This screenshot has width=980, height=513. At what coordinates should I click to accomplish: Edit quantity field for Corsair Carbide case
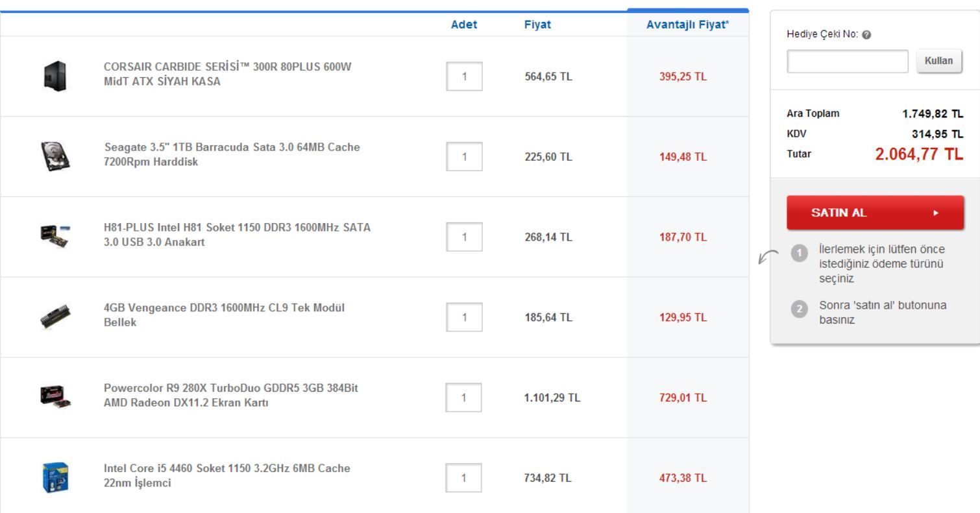[464, 77]
